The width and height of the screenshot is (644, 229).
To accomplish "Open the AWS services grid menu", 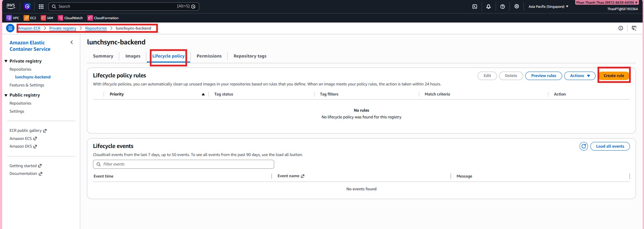I will [41, 6].
